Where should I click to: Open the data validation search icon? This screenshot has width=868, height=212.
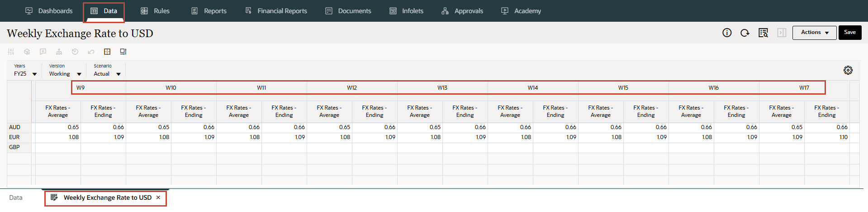763,33
